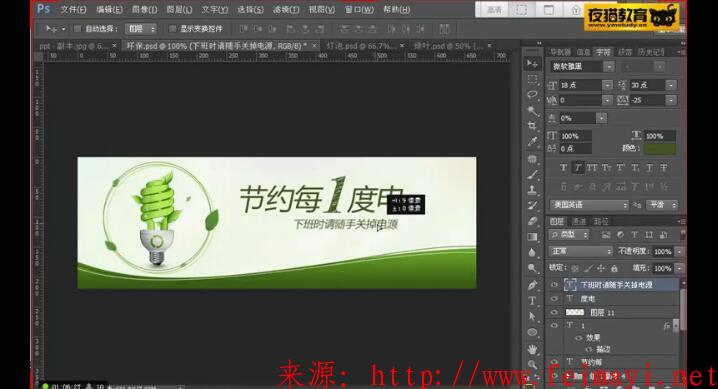Select the Rectangular Marquee tool

pyautogui.click(x=532, y=79)
